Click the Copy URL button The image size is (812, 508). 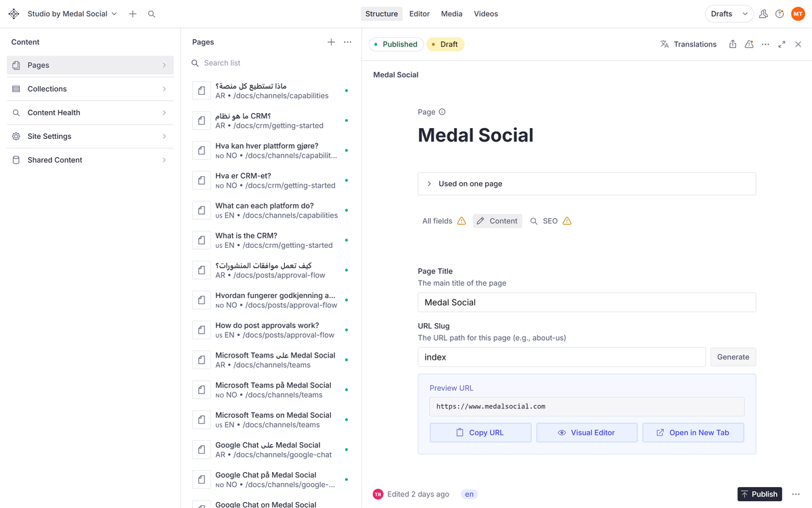tap(480, 432)
